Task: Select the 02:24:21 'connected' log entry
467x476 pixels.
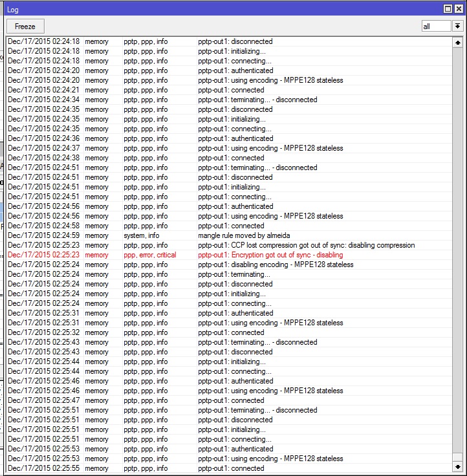Action: [x=229, y=90]
